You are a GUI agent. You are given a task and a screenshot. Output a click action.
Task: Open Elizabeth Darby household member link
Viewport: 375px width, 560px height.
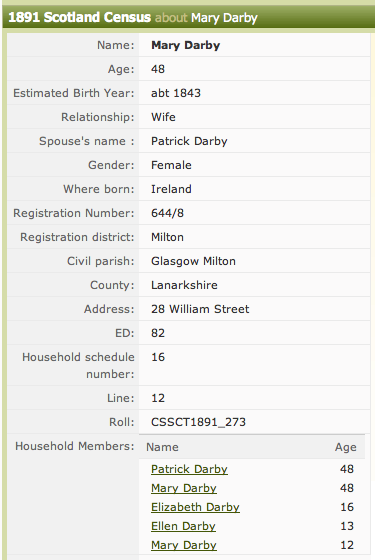click(x=195, y=507)
